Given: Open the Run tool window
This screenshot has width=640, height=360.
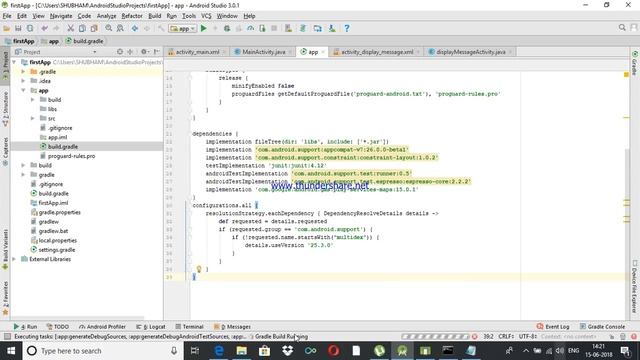Looking at the screenshot, I should point(25,327).
